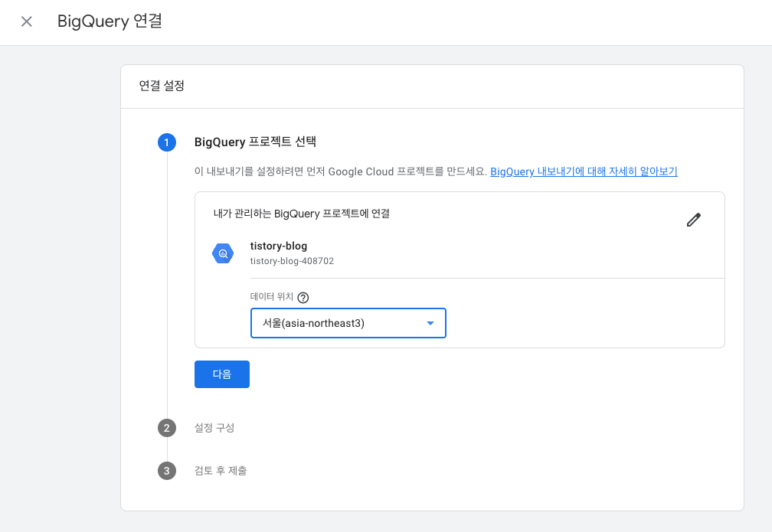
Task: Click the BigQuery 연결 page title
Action: (110, 21)
